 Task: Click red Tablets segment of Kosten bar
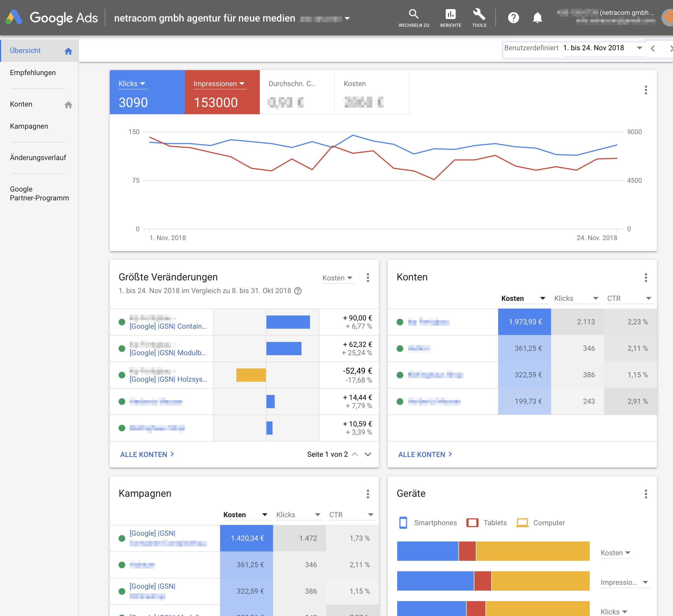[x=467, y=551]
